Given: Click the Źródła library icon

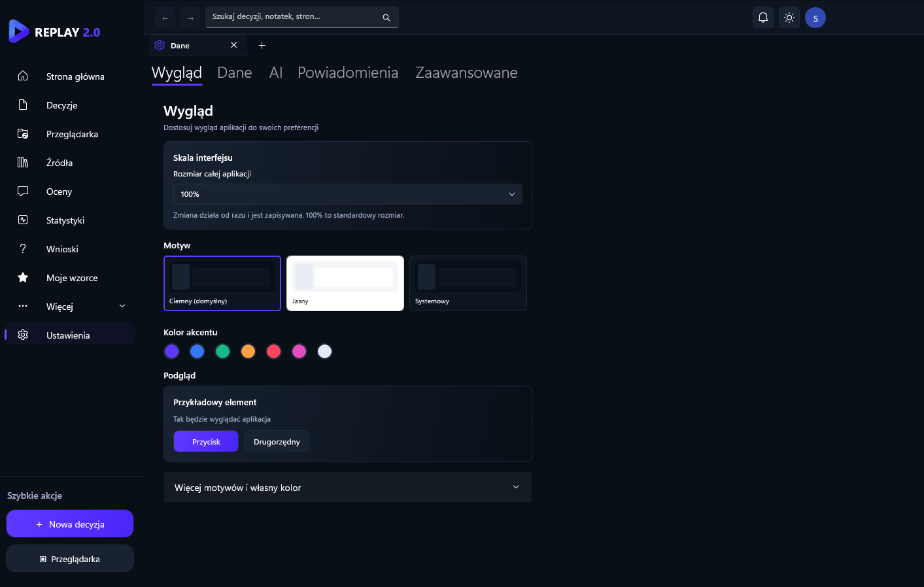Looking at the screenshot, I should point(23,162).
